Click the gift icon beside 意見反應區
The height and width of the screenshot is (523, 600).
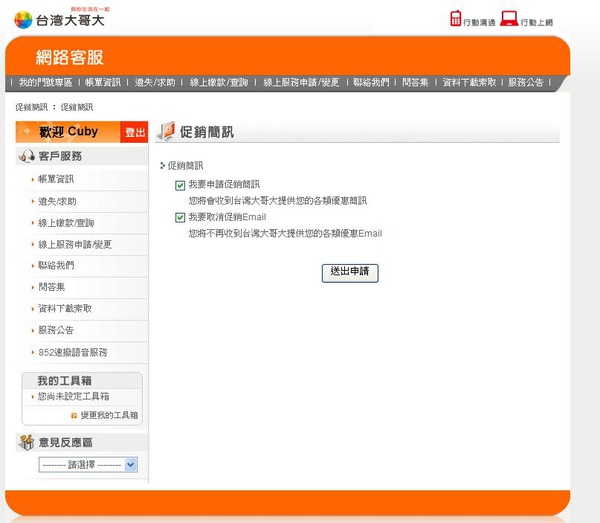(26, 442)
